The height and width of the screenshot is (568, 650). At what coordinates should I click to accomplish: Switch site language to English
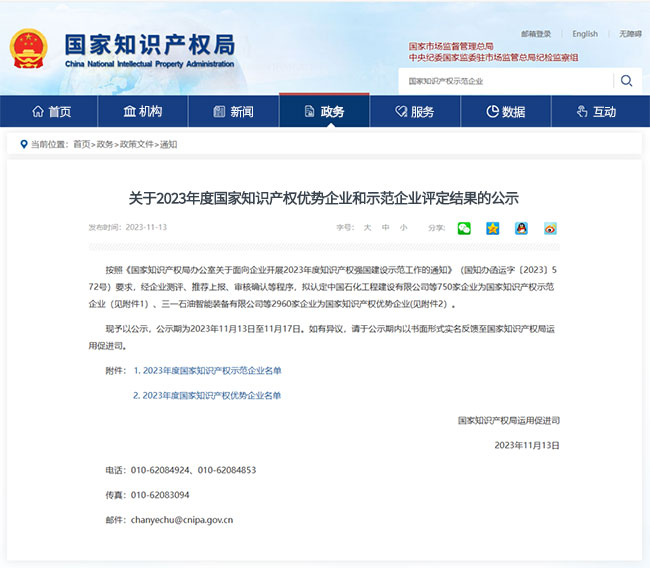[x=584, y=34]
